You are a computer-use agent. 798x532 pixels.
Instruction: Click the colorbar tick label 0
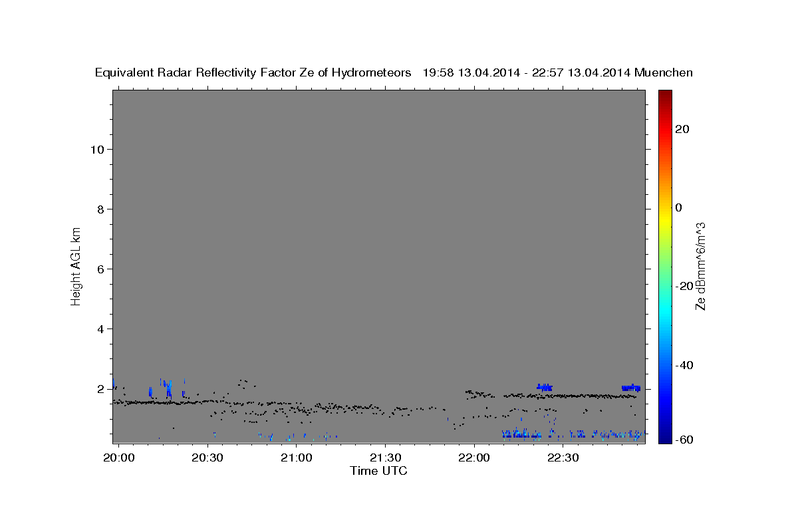point(679,207)
